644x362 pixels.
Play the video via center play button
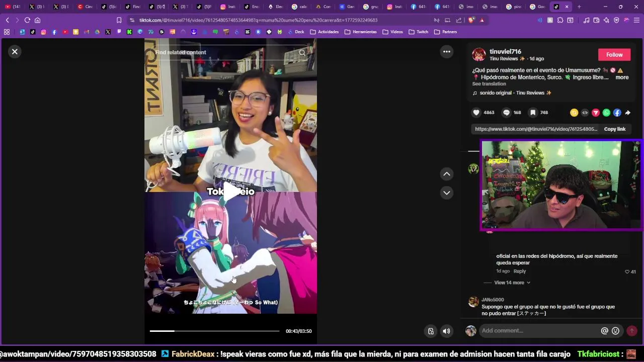coord(230,191)
